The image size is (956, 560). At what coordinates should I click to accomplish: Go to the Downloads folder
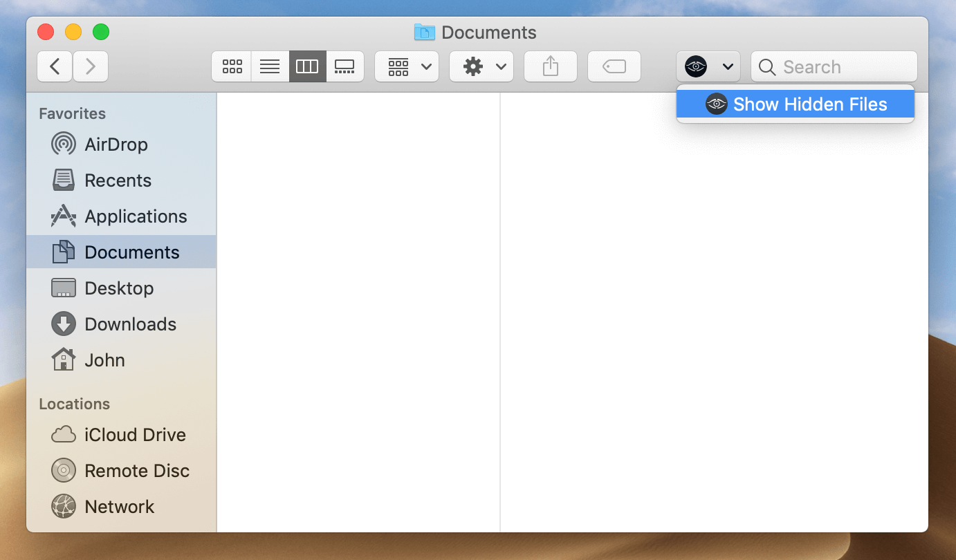[x=129, y=324]
